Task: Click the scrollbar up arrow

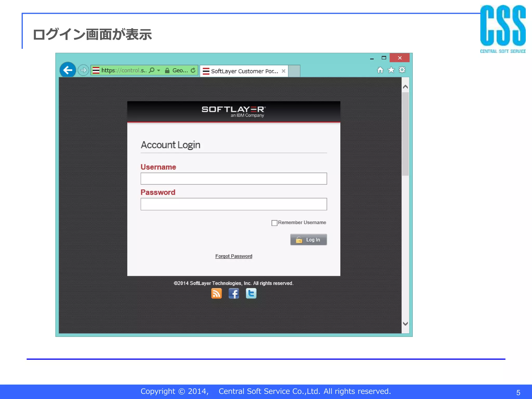Action: click(x=405, y=87)
